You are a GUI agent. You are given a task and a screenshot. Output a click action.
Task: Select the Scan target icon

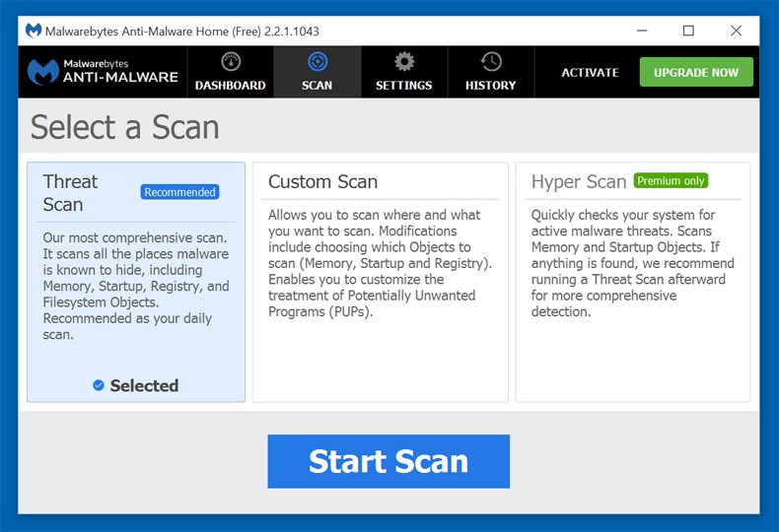318,61
